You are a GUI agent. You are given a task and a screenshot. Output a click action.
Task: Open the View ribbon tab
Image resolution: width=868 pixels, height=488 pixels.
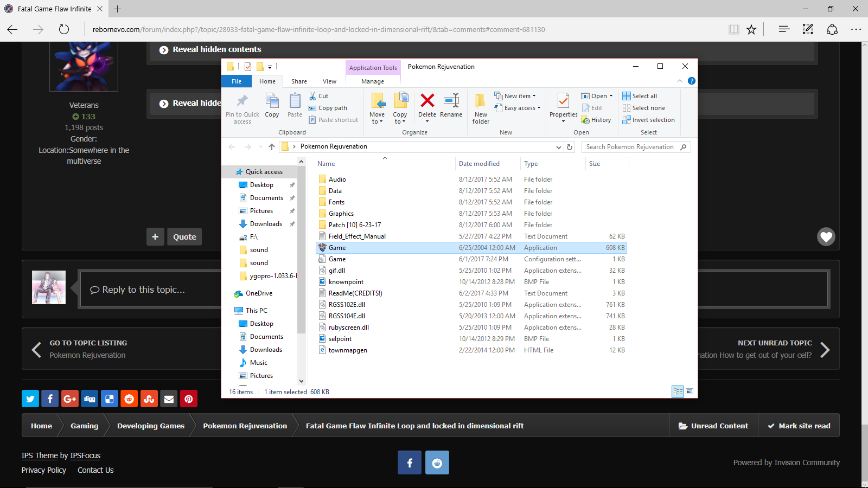(x=329, y=81)
